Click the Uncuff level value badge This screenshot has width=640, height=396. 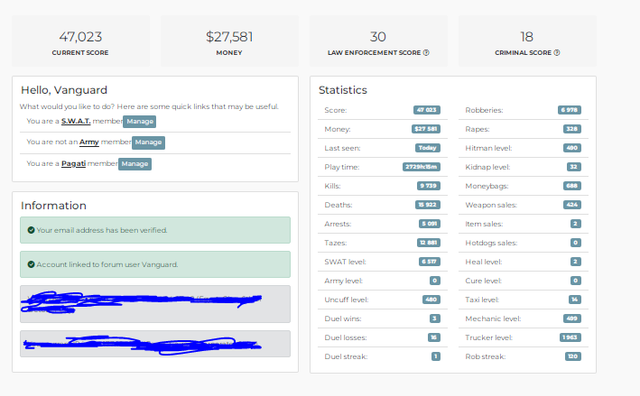click(431, 300)
